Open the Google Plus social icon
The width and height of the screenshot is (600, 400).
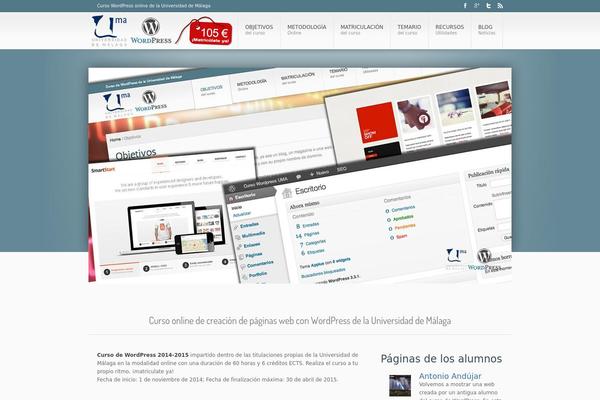click(x=476, y=6)
